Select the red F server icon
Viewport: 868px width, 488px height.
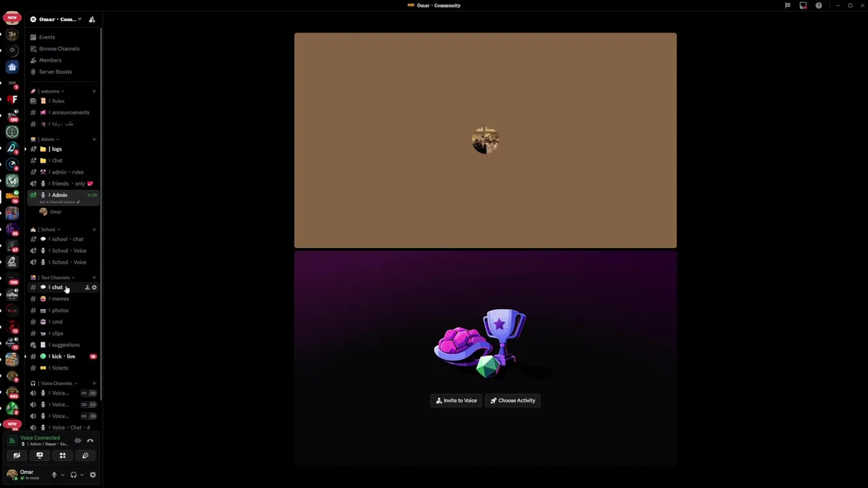(x=12, y=99)
